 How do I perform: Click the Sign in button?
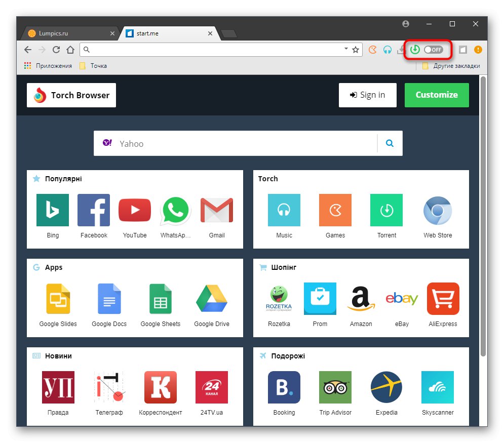click(367, 95)
